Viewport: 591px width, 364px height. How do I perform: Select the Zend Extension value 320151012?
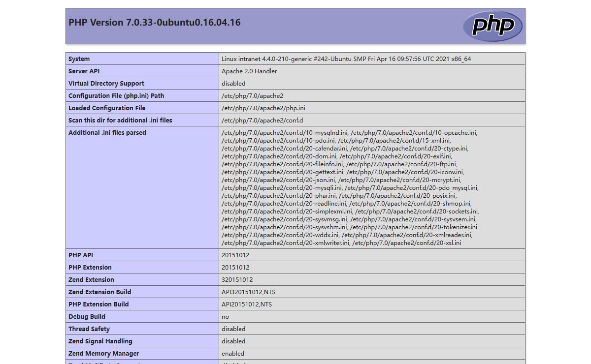(x=237, y=279)
